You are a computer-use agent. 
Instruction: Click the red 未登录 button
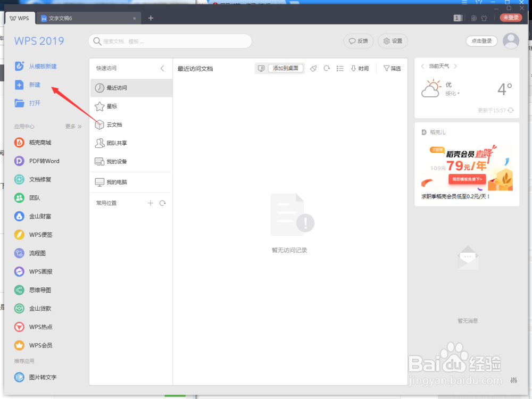point(511,18)
